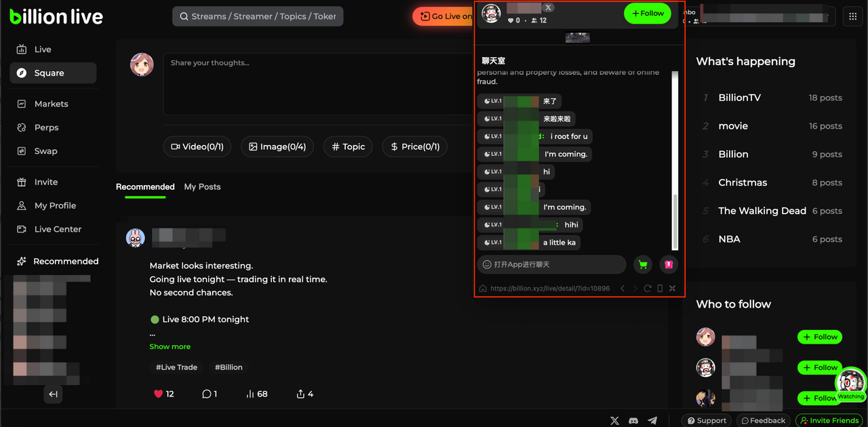Expand the live popup to fullscreen

672,289
